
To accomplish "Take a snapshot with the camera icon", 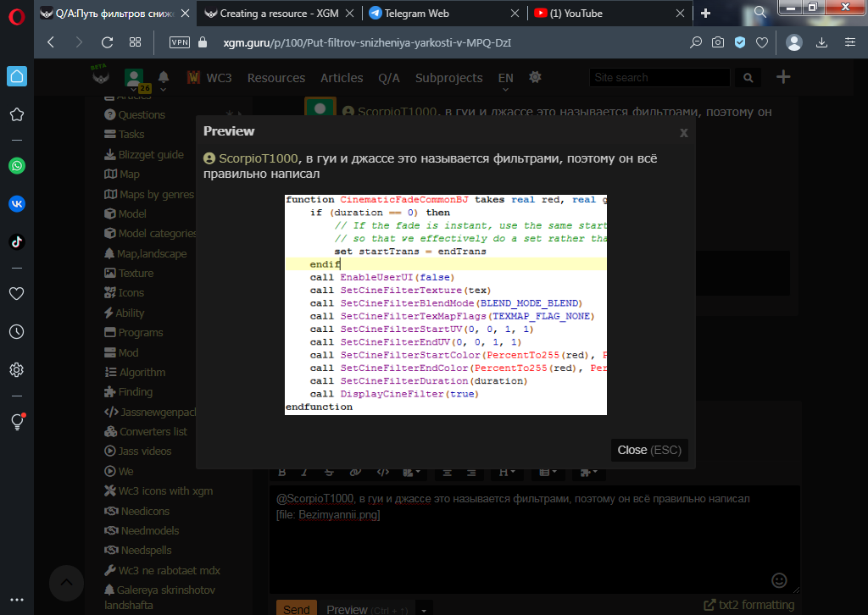I will 717,42.
